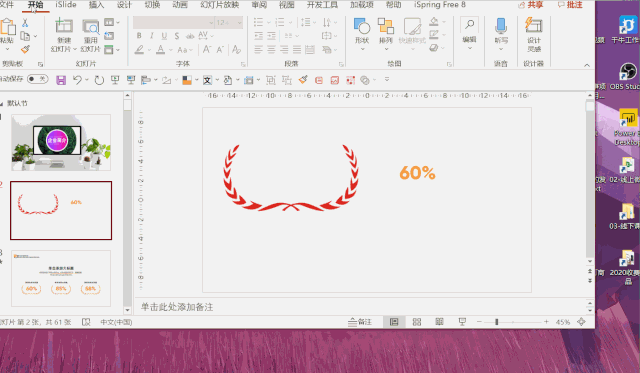Click the zoom slider handle
Screen dimensions: 640x373
[x=497, y=322]
